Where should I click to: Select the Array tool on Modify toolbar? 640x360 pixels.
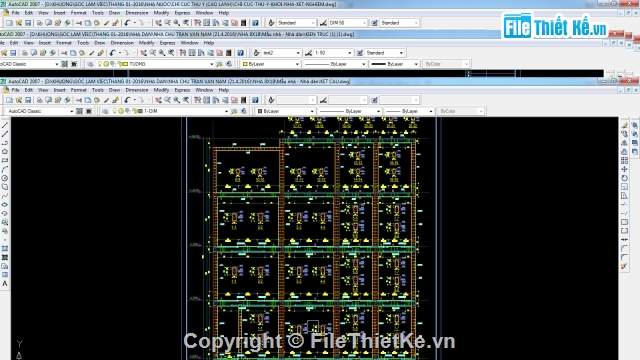[x=624, y=160]
